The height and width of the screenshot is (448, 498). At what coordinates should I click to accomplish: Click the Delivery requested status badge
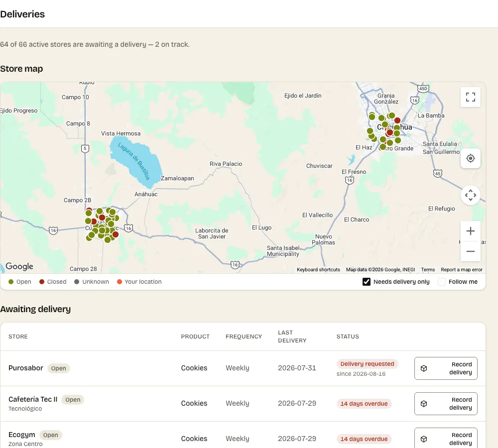pos(367,364)
